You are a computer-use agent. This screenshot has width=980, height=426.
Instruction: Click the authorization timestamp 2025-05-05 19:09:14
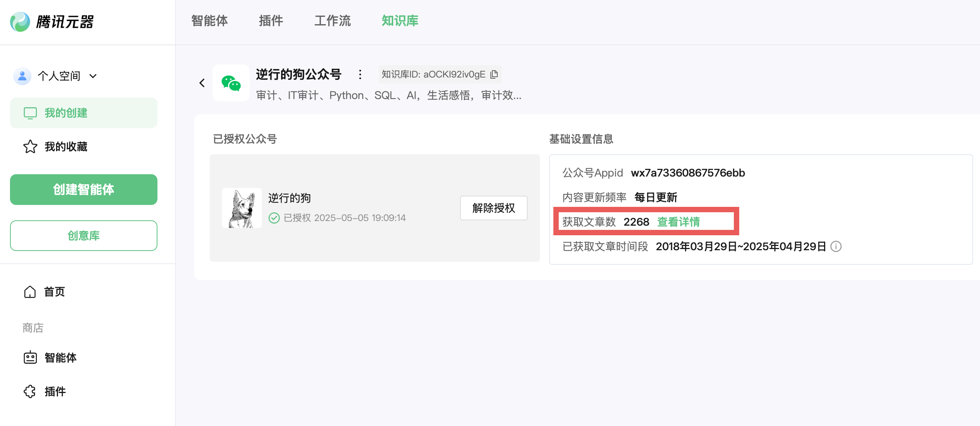coord(360,218)
